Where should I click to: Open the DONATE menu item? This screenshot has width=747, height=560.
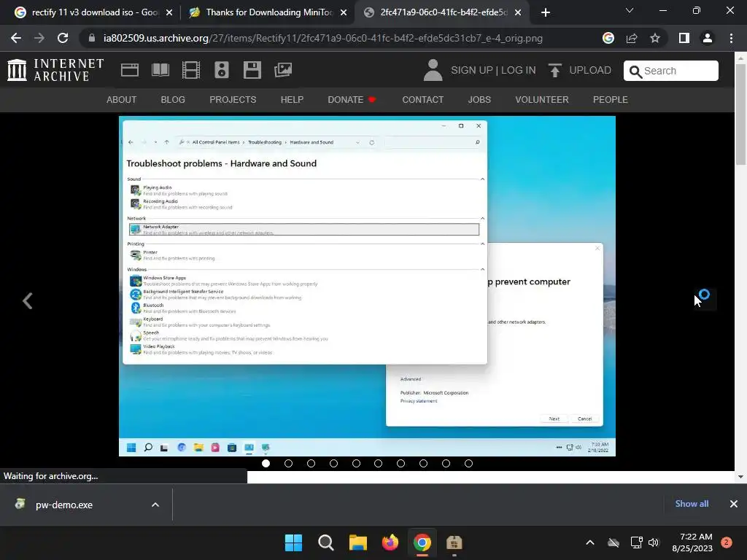tap(352, 99)
